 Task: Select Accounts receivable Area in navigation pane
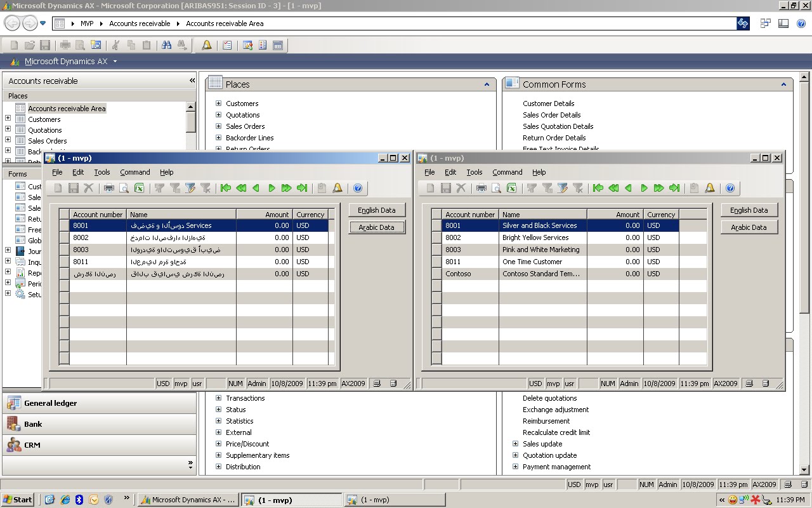click(67, 109)
